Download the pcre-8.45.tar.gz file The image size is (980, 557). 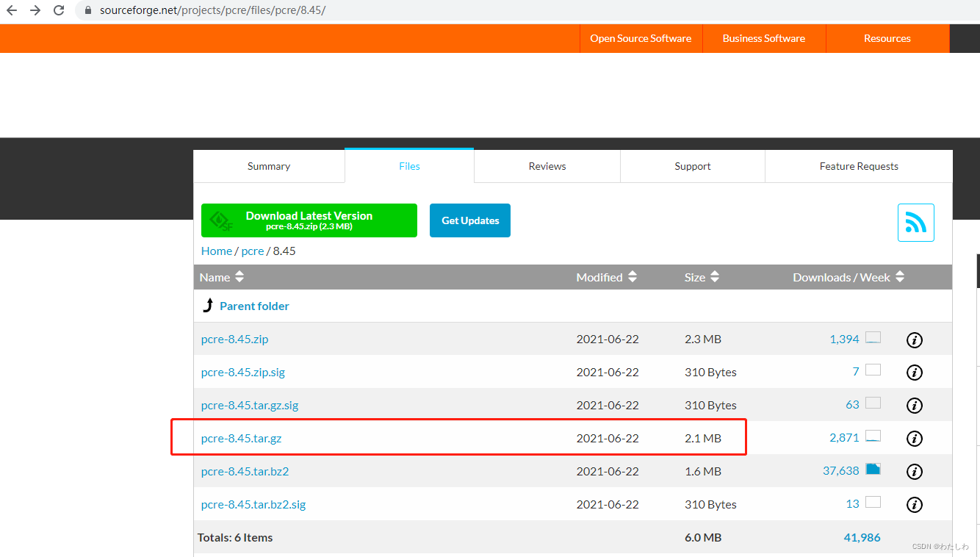click(242, 439)
